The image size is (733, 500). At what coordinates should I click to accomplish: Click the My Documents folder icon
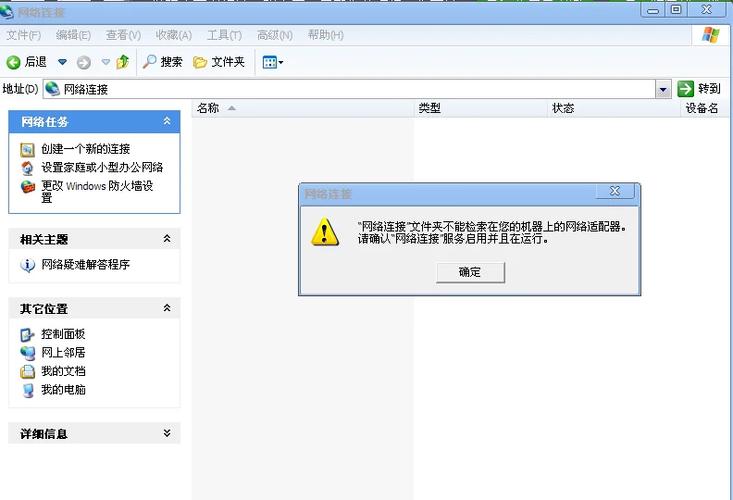tap(28, 371)
